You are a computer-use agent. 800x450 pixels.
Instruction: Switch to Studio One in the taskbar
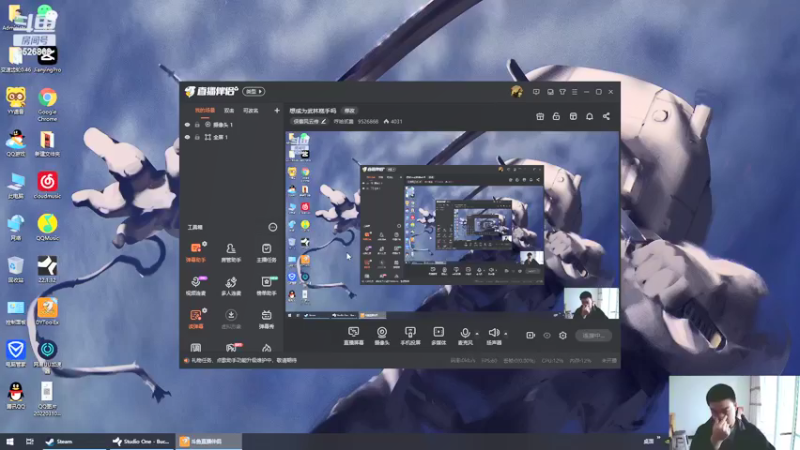pyautogui.click(x=141, y=441)
